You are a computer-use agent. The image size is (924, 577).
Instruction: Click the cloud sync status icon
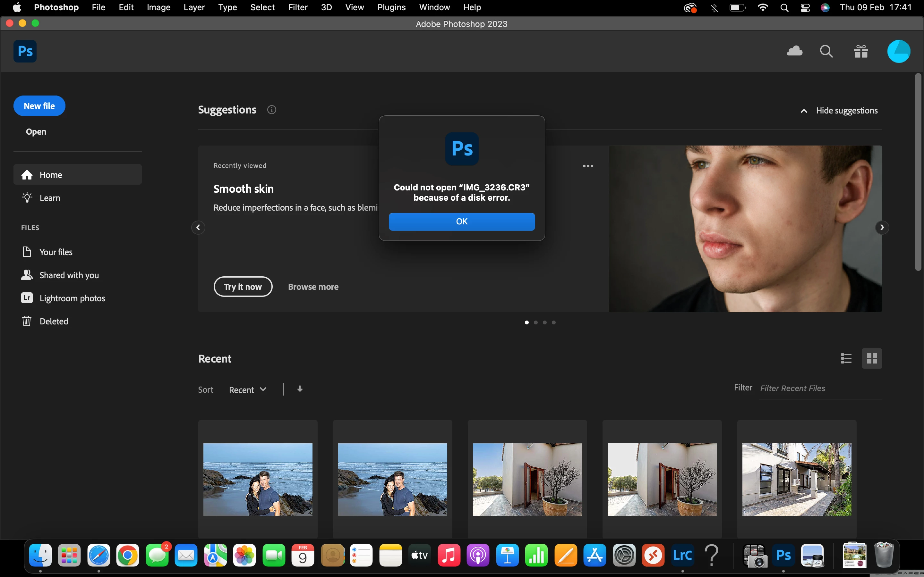pyautogui.click(x=795, y=51)
